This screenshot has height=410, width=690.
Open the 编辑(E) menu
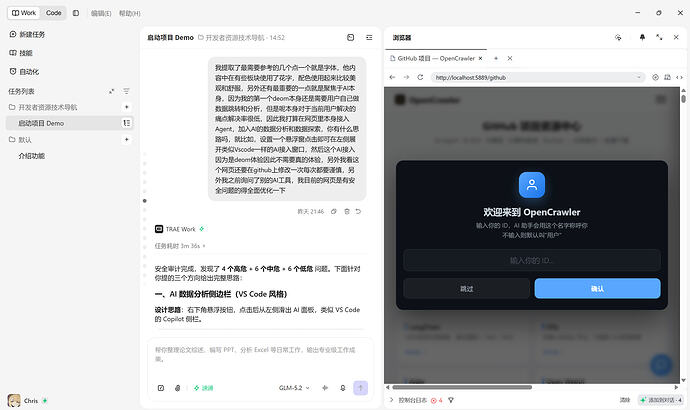pyautogui.click(x=101, y=13)
